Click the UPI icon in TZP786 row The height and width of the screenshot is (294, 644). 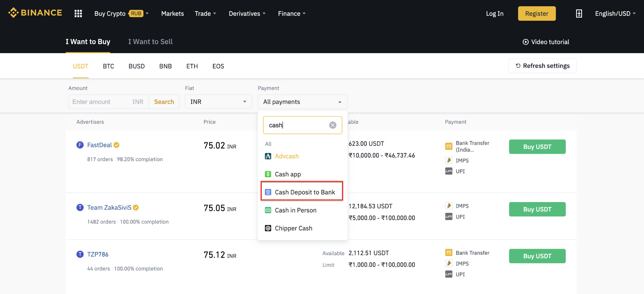click(449, 274)
